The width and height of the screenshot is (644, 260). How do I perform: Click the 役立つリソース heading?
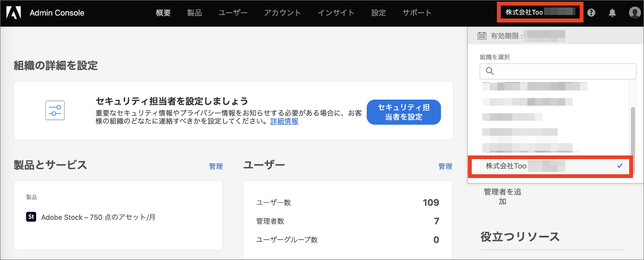[520, 237]
